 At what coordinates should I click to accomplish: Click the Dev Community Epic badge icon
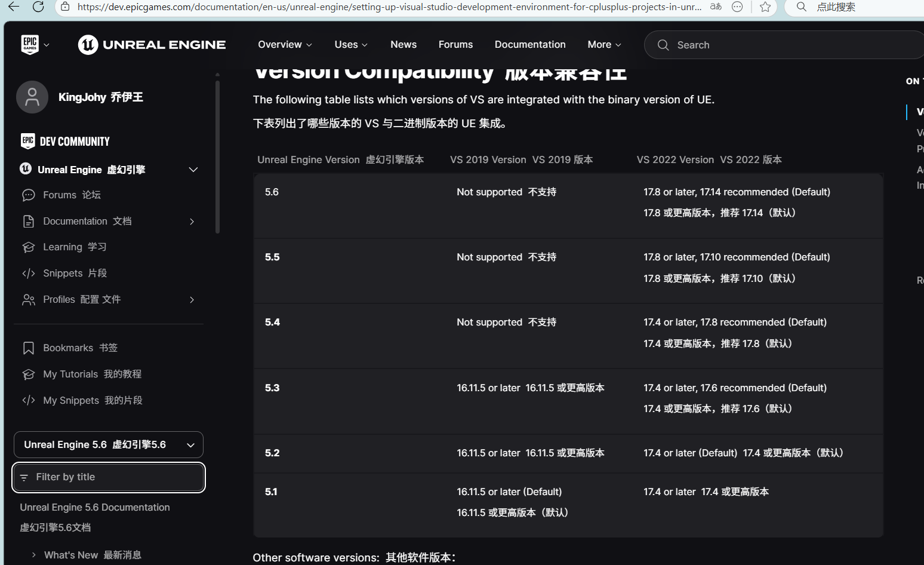[27, 141]
